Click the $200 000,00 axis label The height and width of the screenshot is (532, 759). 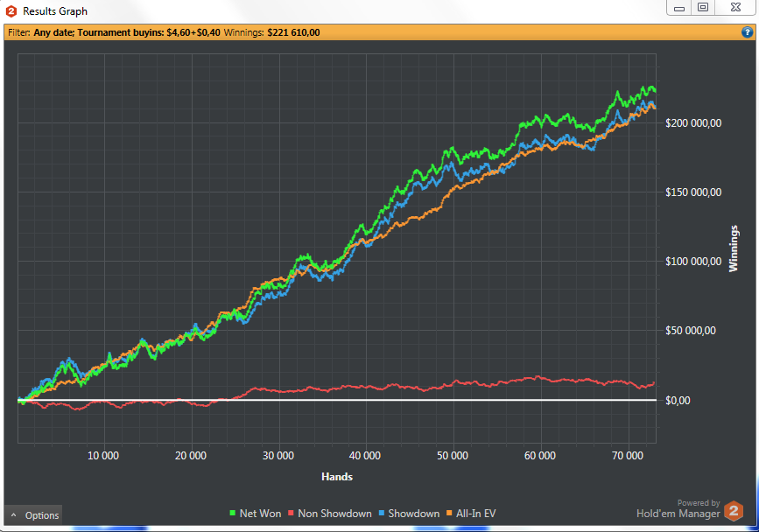[693, 122]
